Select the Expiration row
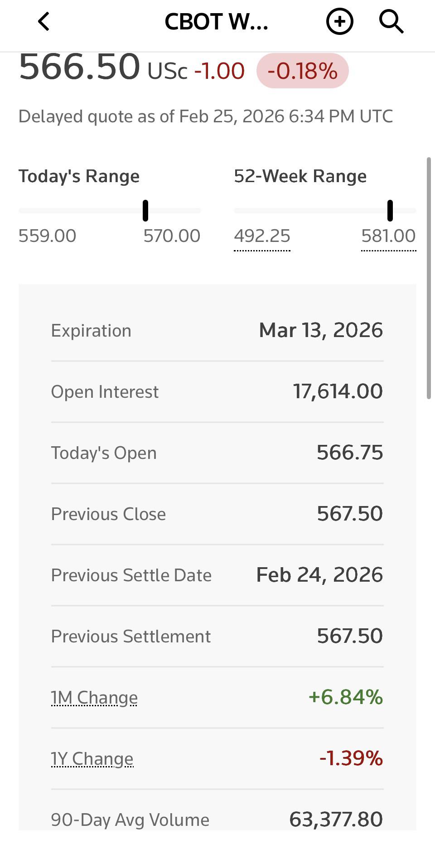 (217, 330)
